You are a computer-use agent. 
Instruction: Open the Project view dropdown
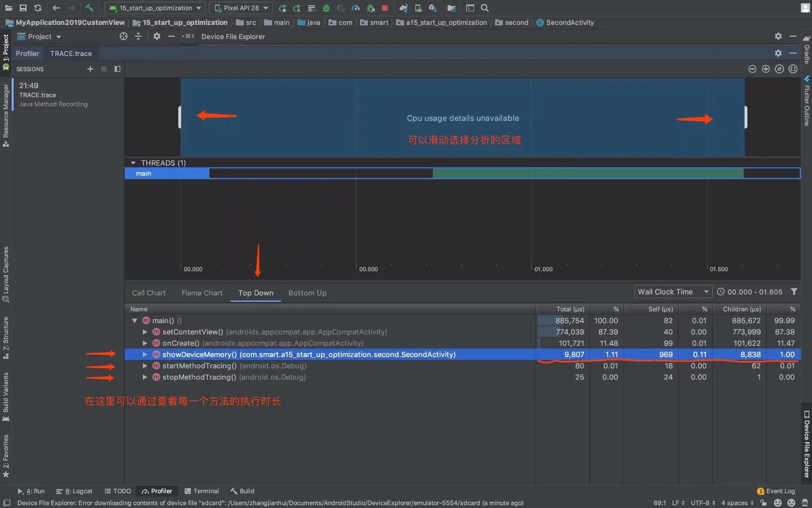coord(39,36)
